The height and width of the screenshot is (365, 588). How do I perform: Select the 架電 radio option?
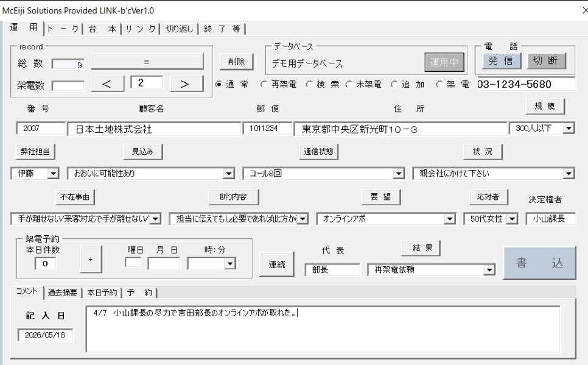pos(439,84)
